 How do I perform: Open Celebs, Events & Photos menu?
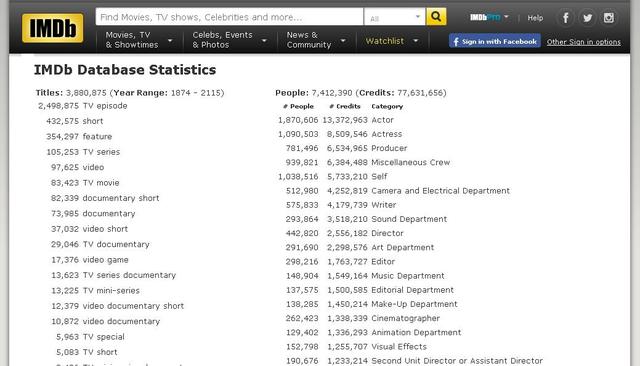pos(222,40)
